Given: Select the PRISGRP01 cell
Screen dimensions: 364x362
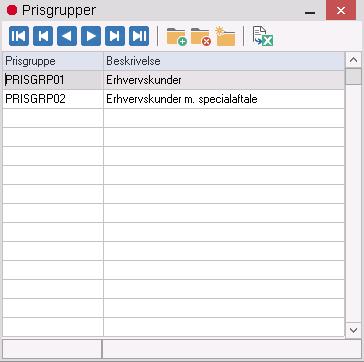Looking at the screenshot, I should (53, 80).
